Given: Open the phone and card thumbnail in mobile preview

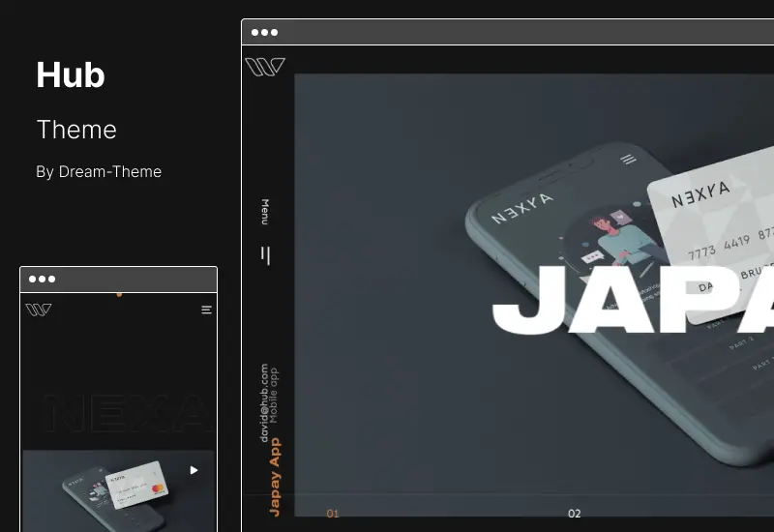Looking at the screenshot, I should (118, 490).
